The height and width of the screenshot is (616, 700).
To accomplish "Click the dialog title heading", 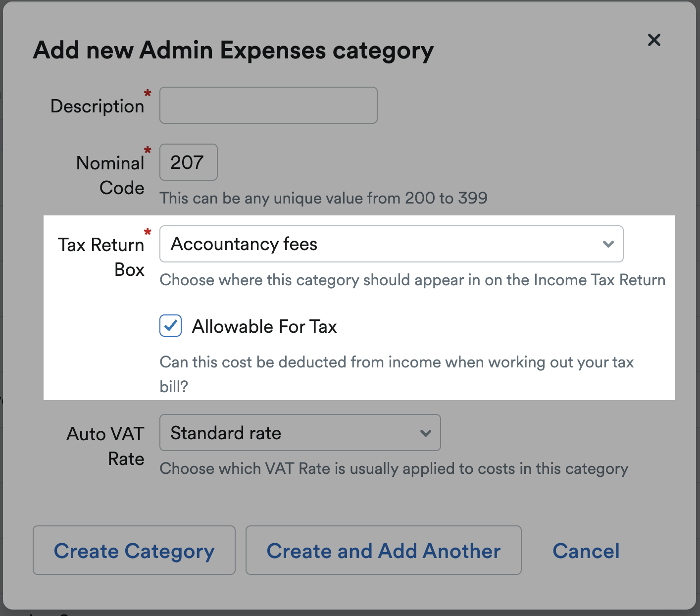I will (x=233, y=51).
